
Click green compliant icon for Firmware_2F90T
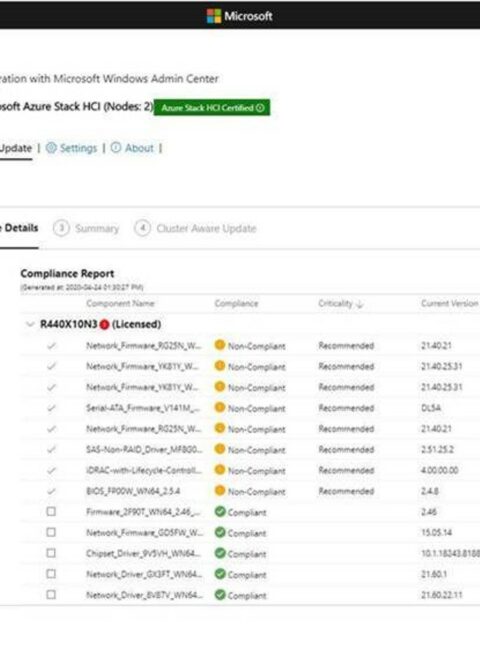(220, 512)
